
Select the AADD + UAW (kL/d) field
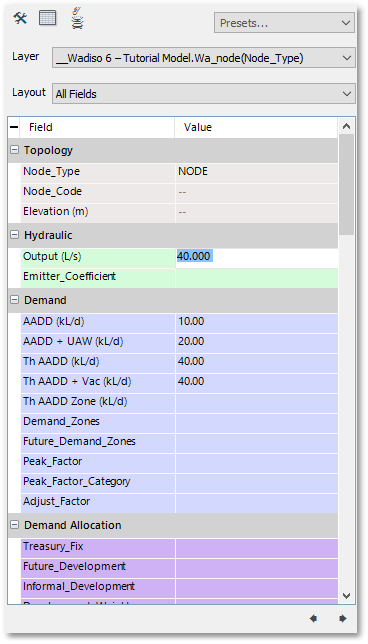[x=98, y=342]
